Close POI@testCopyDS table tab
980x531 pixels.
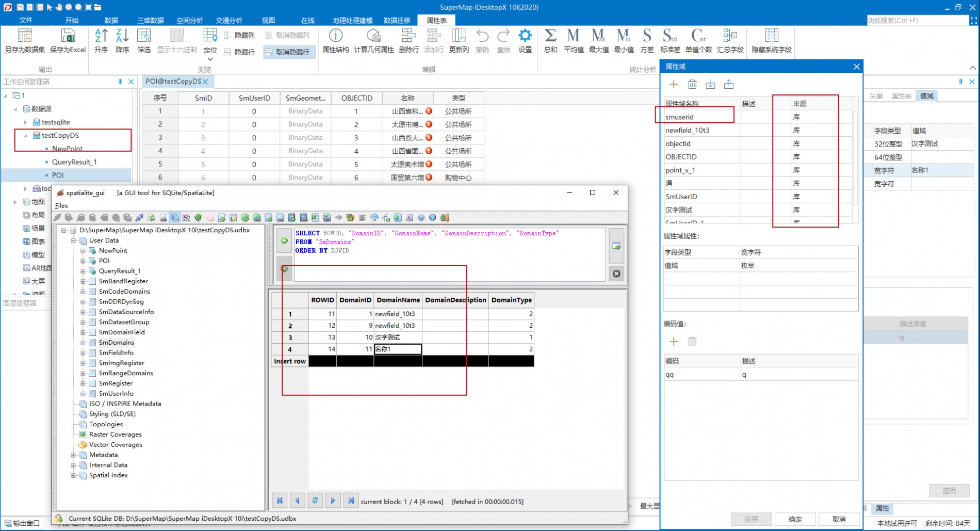(206, 82)
